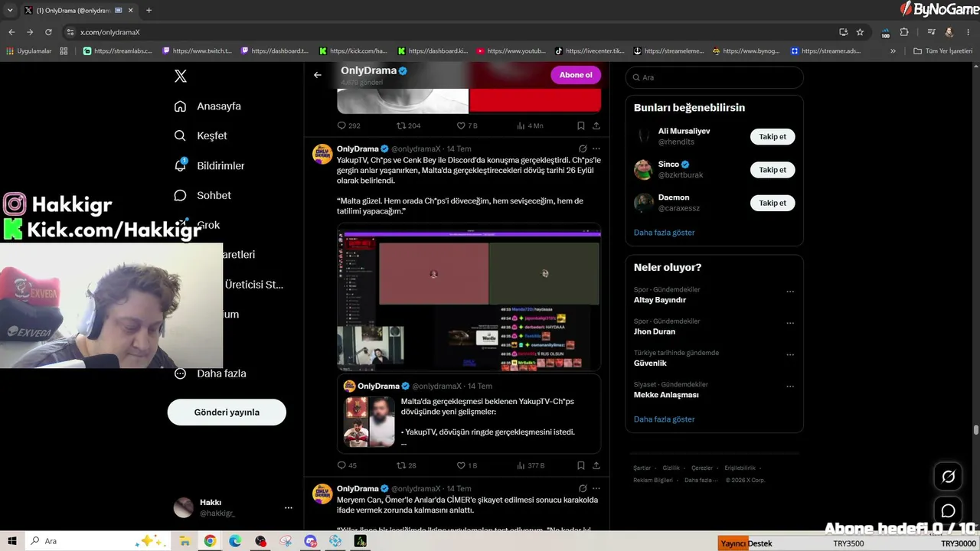980x551 pixels.
Task: Open the Chrome tab search dropdown
Action: (x=9, y=11)
